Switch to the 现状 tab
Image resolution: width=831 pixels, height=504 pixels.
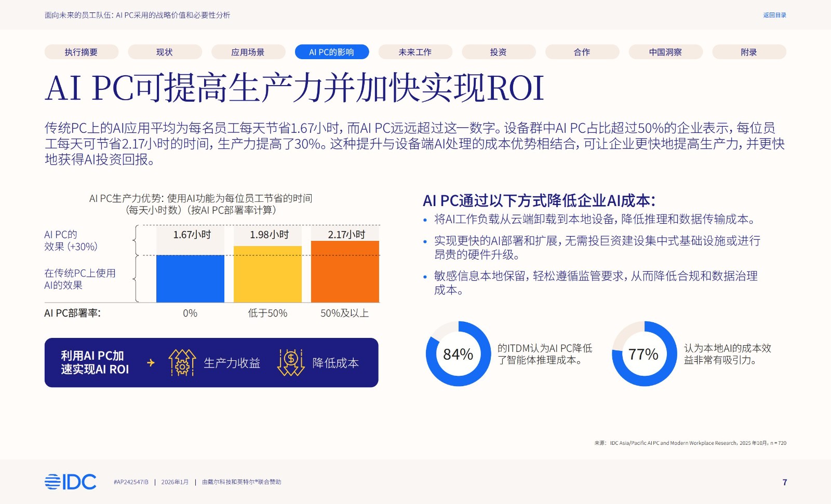(165, 52)
